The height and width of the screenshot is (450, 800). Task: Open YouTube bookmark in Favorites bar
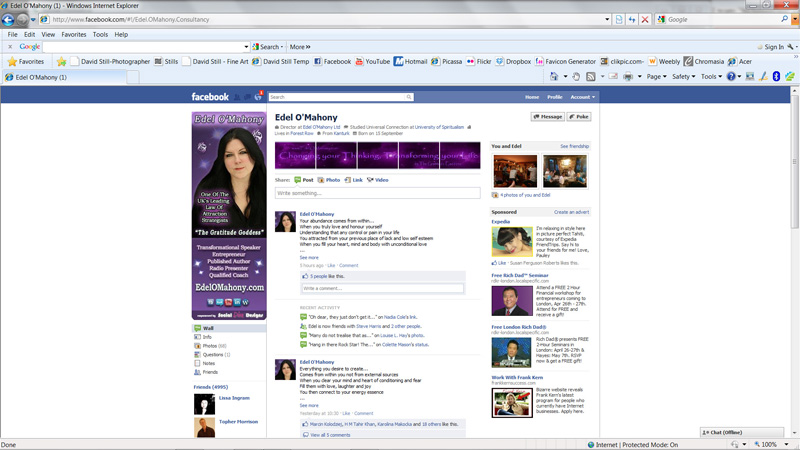click(x=372, y=62)
